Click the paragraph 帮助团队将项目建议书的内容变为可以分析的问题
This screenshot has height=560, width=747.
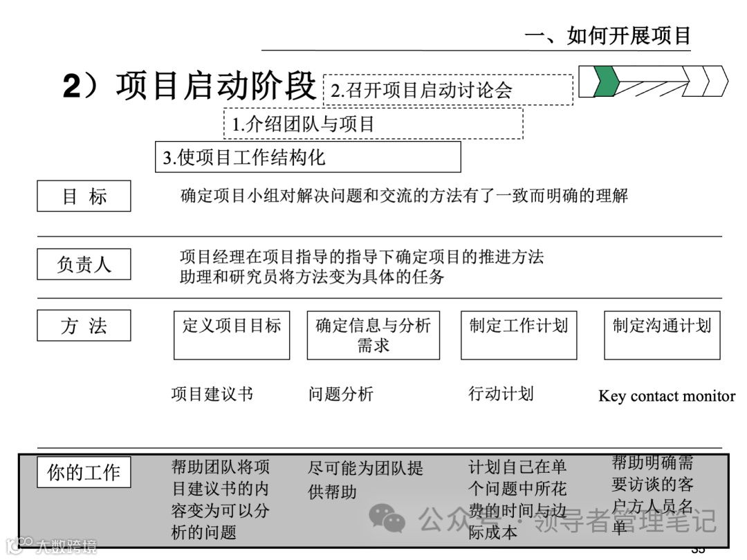point(221,500)
